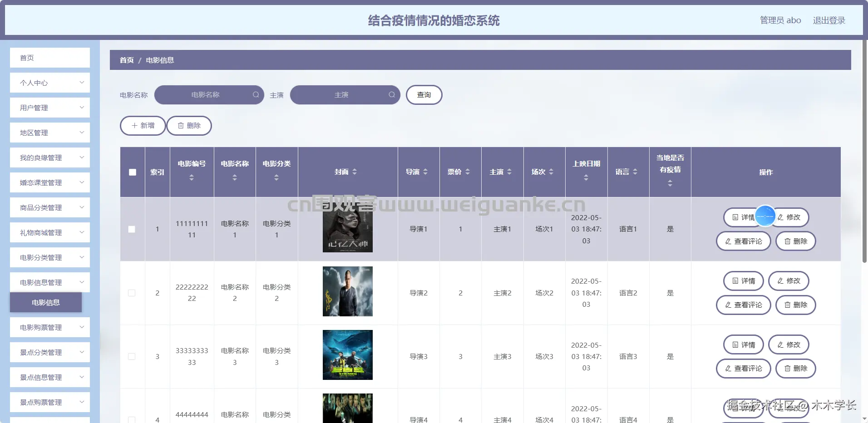Click 退出登录 to log out

click(x=829, y=20)
